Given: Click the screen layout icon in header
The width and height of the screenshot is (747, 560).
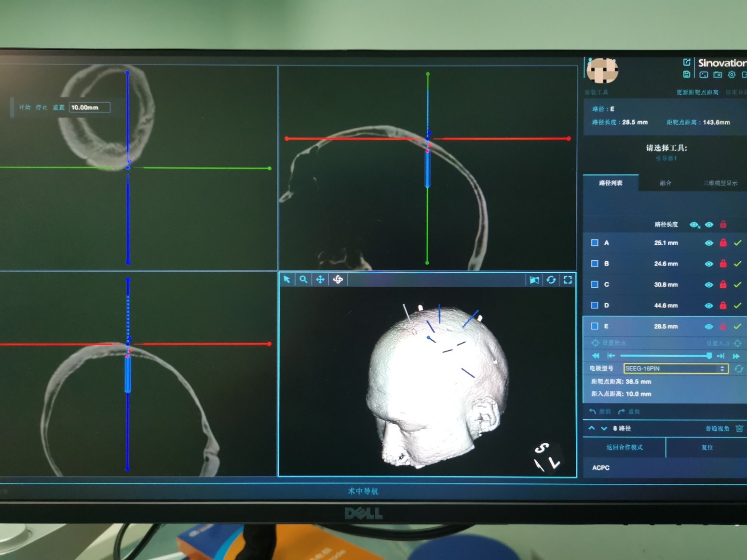Looking at the screenshot, I should tap(704, 75).
